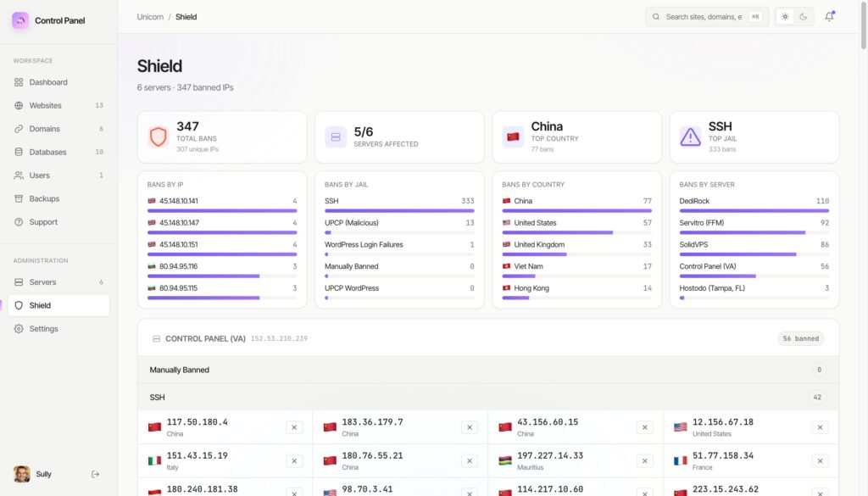Expand the Manually Banned jail section
The width and height of the screenshot is (868, 496).
(487, 370)
